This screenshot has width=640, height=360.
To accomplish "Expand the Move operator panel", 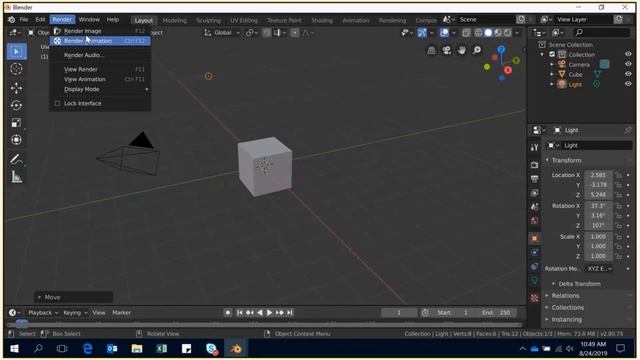I will coord(73,297).
